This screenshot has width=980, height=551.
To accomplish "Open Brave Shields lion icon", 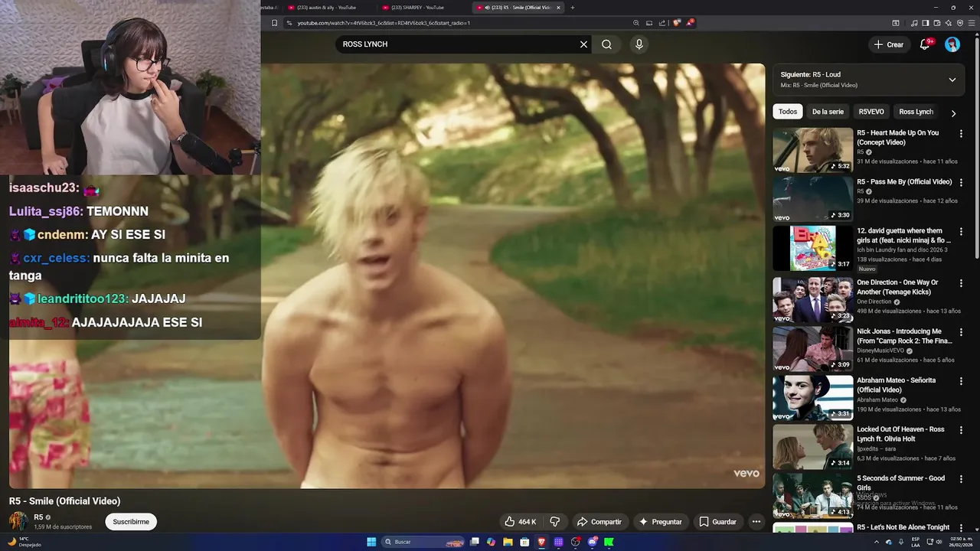I will pos(676,23).
